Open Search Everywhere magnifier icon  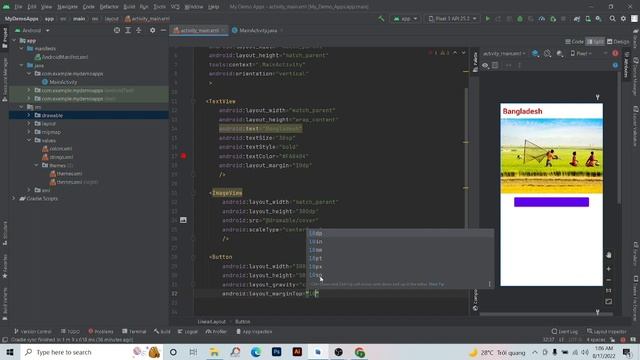(612, 19)
